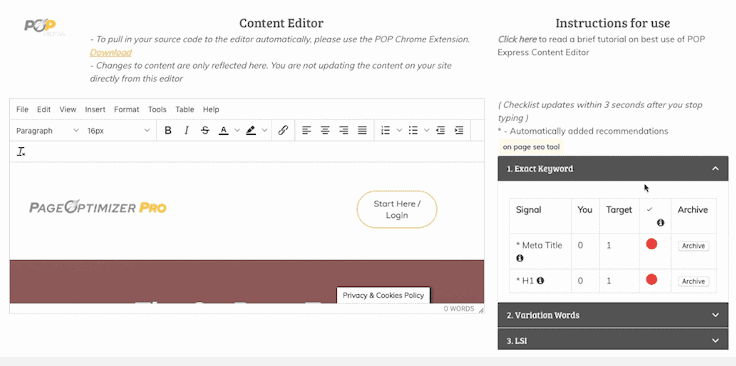This screenshot has width=736, height=366.
Task: Increase indent of paragraph
Action: (x=459, y=130)
